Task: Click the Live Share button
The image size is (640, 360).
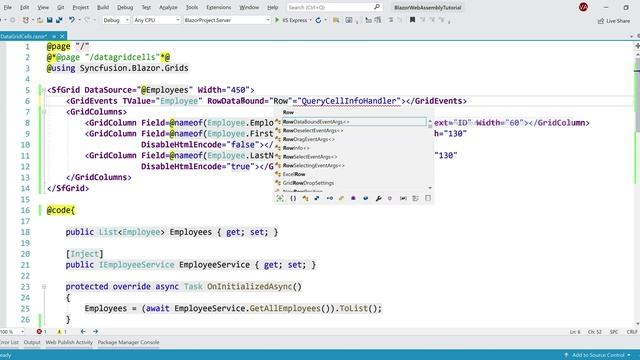Action: (x=613, y=20)
